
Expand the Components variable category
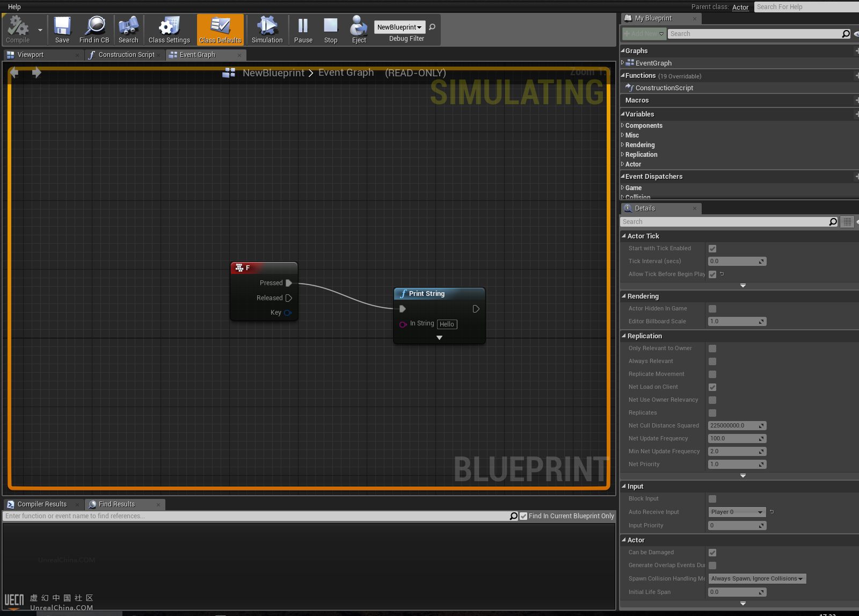[x=623, y=125]
